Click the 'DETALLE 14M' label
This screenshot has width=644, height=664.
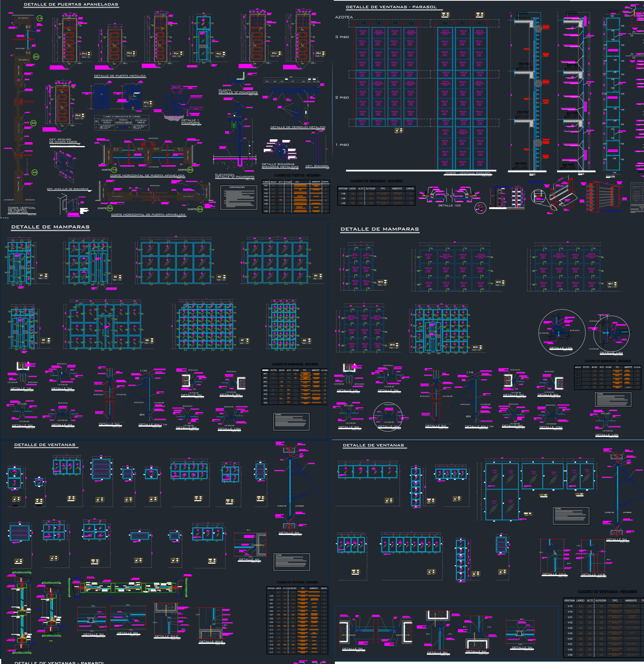coord(607,435)
